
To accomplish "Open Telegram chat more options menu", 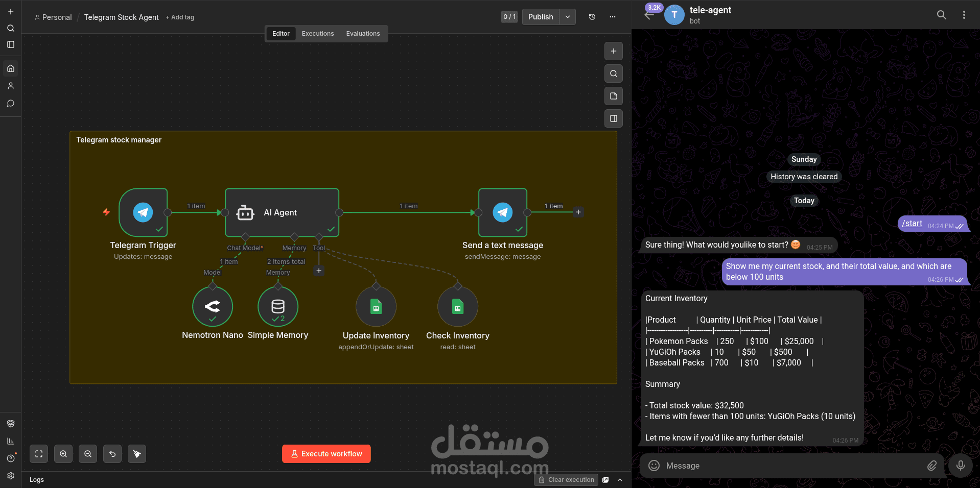I will pyautogui.click(x=964, y=15).
